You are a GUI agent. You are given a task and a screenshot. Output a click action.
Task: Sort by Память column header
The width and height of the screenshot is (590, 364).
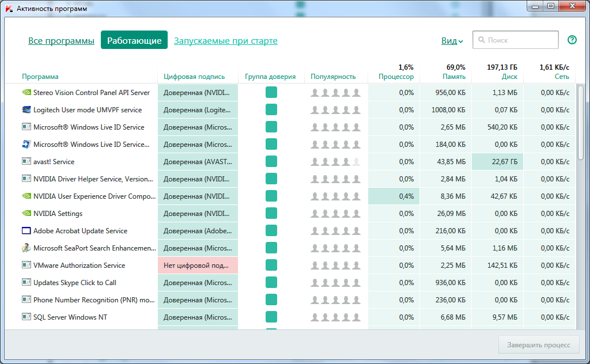click(x=453, y=77)
